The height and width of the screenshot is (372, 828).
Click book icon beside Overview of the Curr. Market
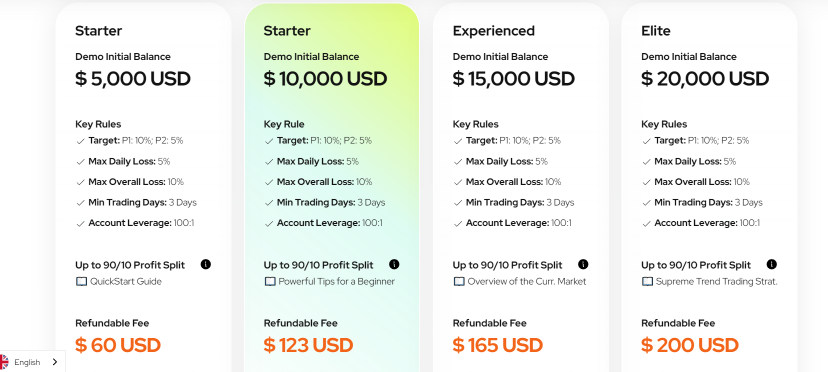[x=459, y=282]
